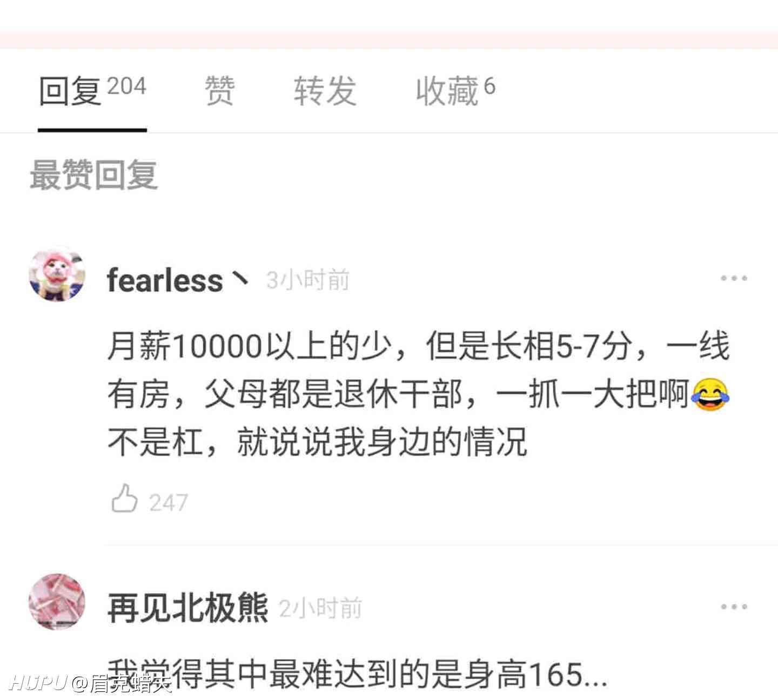The image size is (778, 700).
Task: Tap the 最赞回复 section header
Action: 93,175
